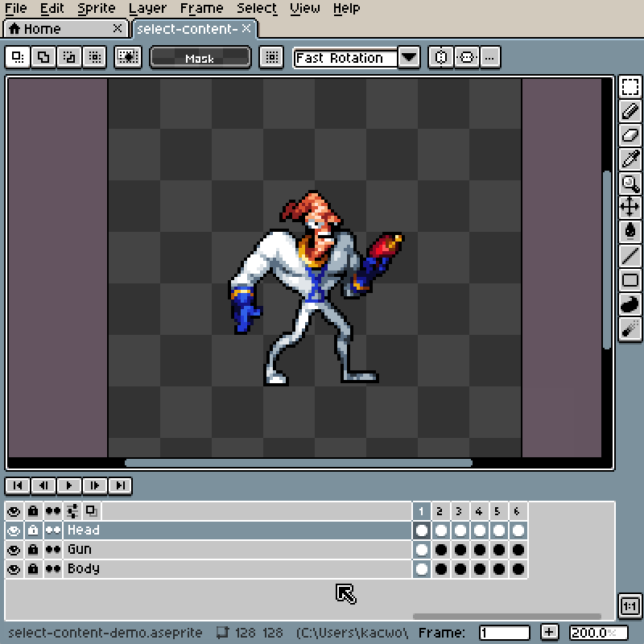Open the more options ellipsis button
Viewport: 644px width, 644px height.
tap(490, 57)
